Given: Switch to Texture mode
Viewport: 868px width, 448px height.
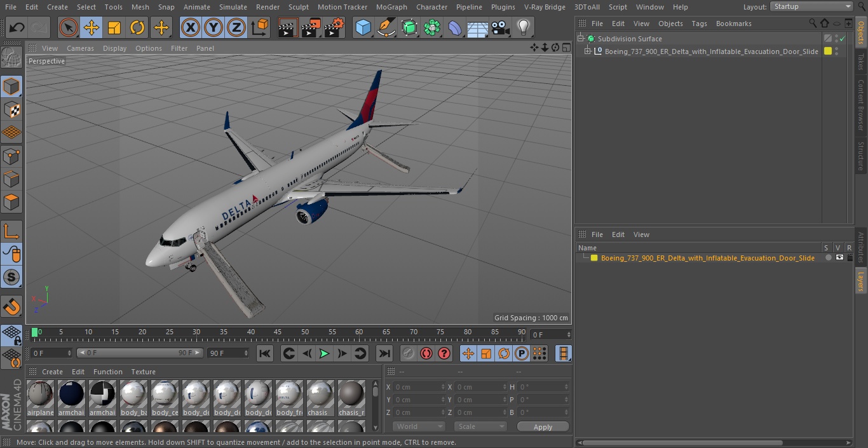Looking at the screenshot, I should click(x=11, y=109).
